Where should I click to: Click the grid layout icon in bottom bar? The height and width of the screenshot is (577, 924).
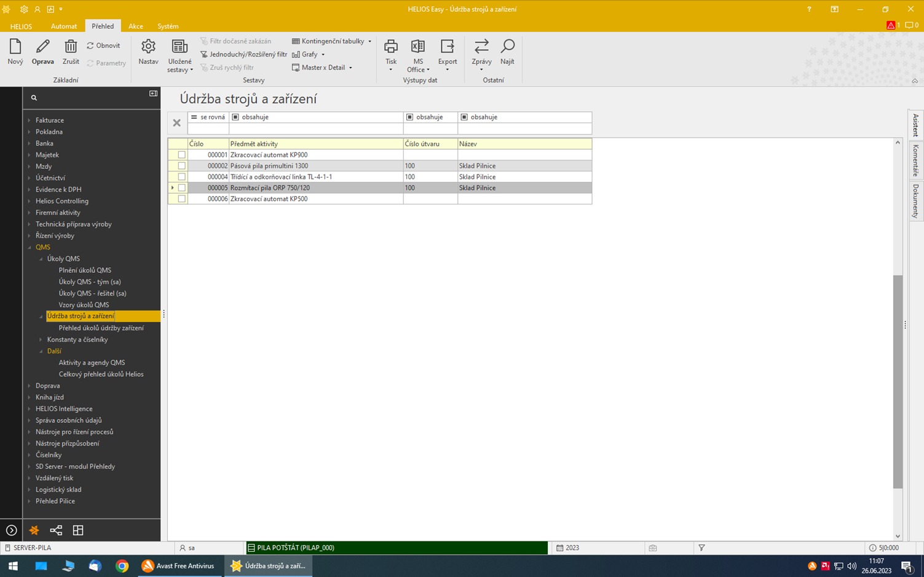pos(78,530)
